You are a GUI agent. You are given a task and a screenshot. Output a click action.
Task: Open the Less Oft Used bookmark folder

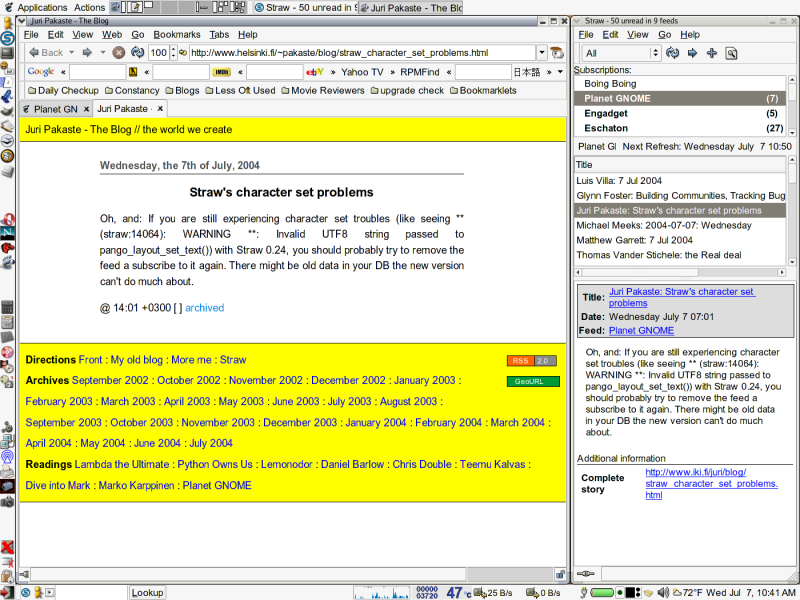(x=240, y=90)
